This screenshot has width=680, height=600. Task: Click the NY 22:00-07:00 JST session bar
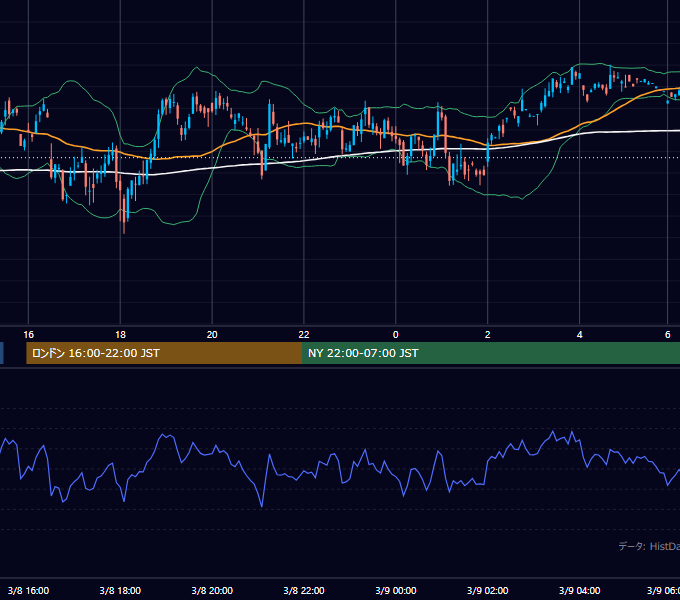[491, 353]
